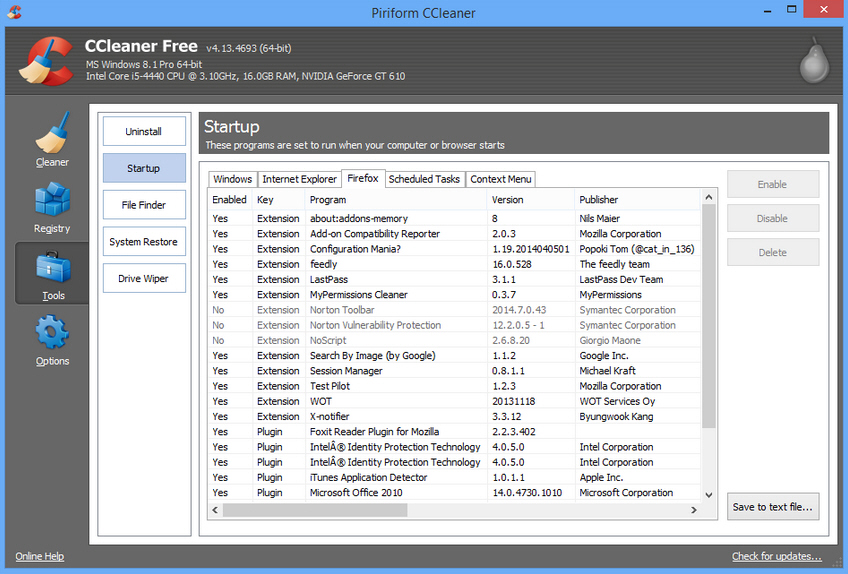
Task: Open the Uninstall tool
Action: coord(144,131)
